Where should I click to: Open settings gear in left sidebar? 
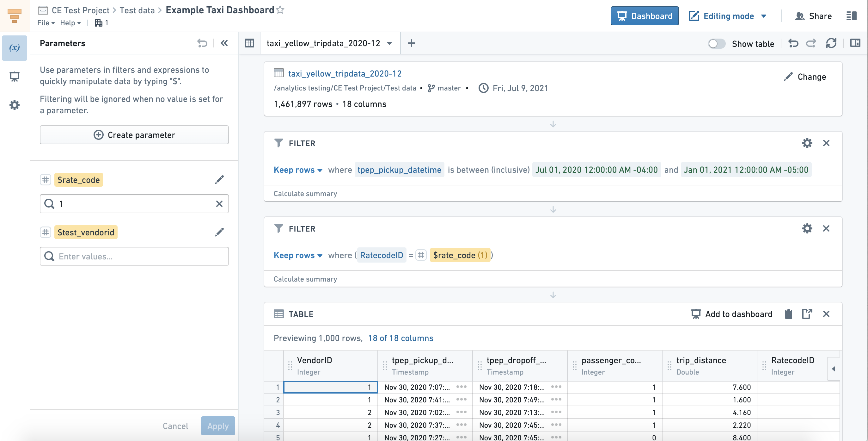(14, 105)
